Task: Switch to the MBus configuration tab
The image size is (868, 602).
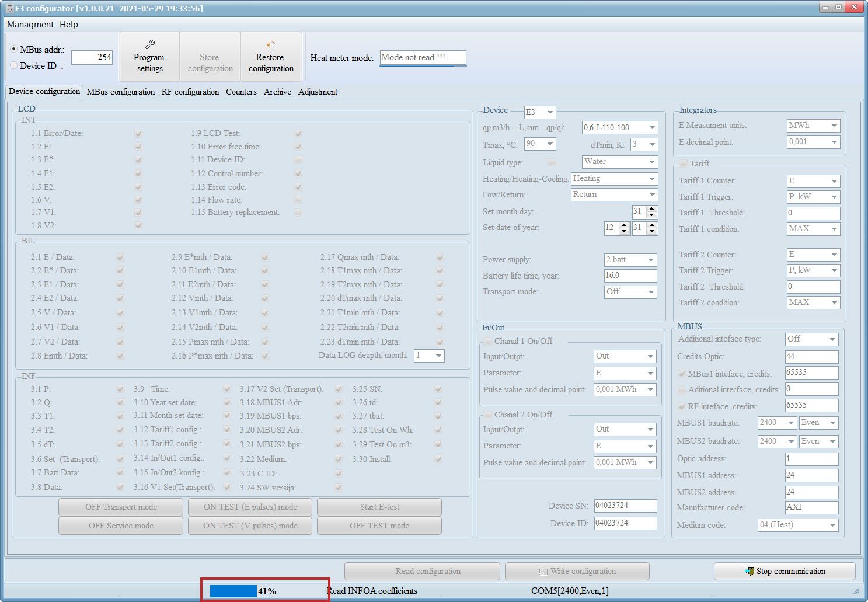Action: point(121,92)
